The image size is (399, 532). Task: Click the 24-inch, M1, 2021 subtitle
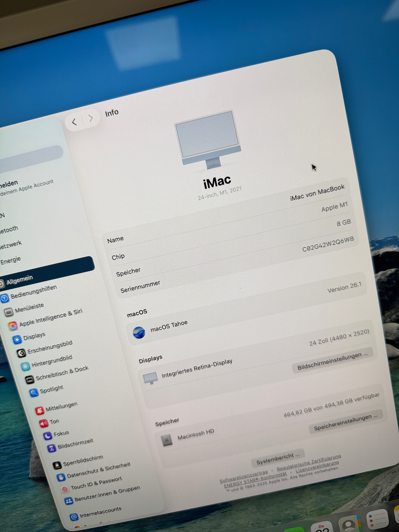click(220, 193)
